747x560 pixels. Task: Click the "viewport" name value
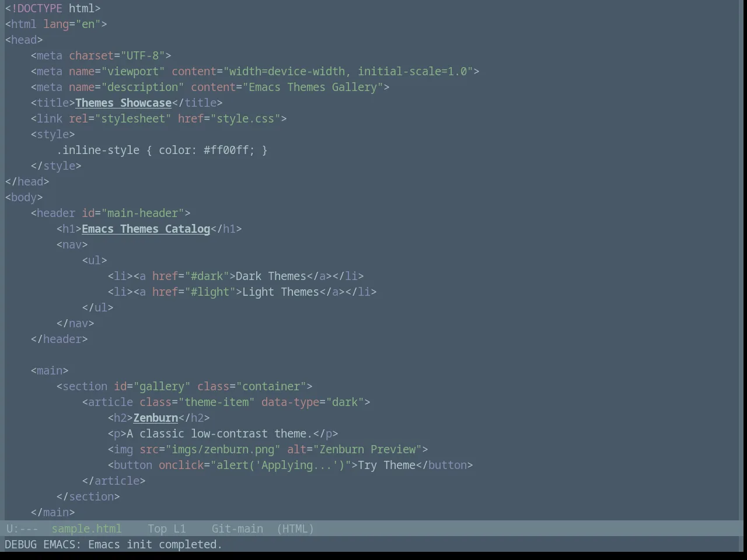point(133,71)
